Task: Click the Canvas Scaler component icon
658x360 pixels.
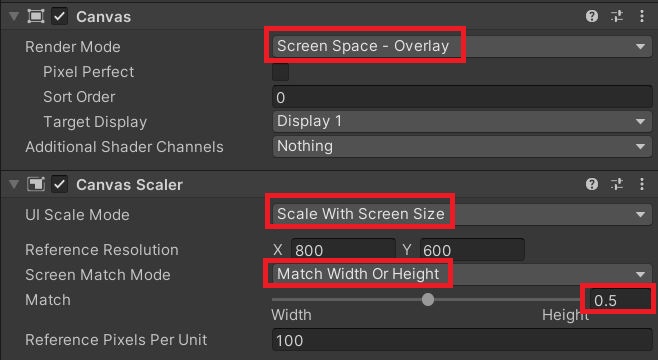Action: [36, 184]
